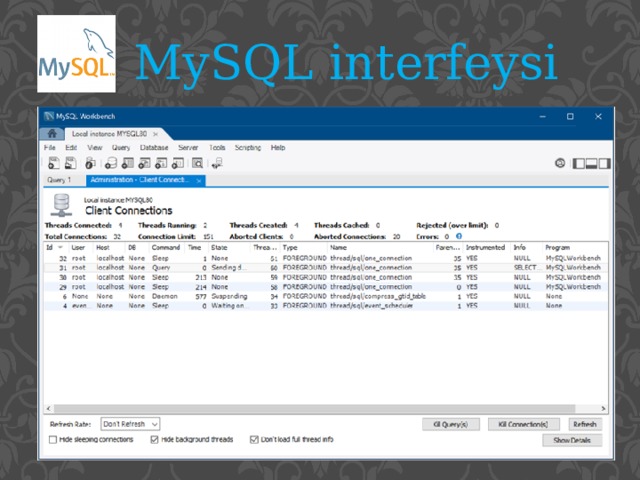Image resolution: width=640 pixels, height=480 pixels.
Task: Toggle Hide background threads checkbox
Action: click(154, 440)
